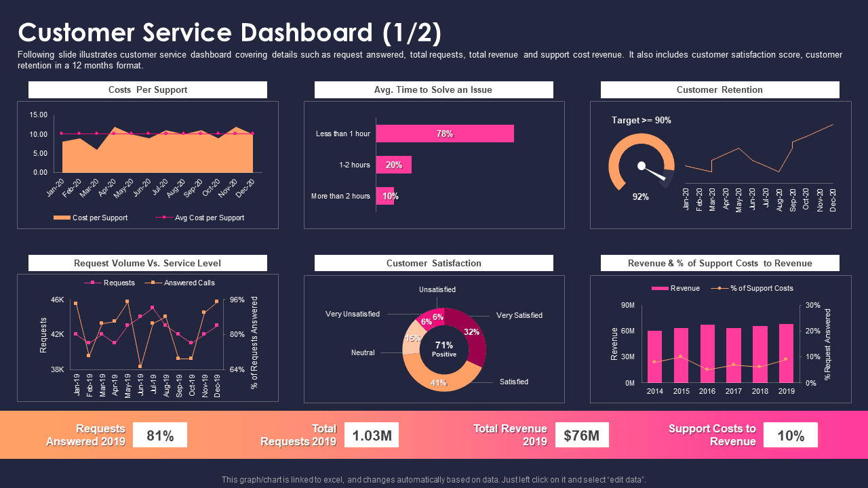
Task: Click the 1.03M Total Requests value box
Action: click(372, 435)
